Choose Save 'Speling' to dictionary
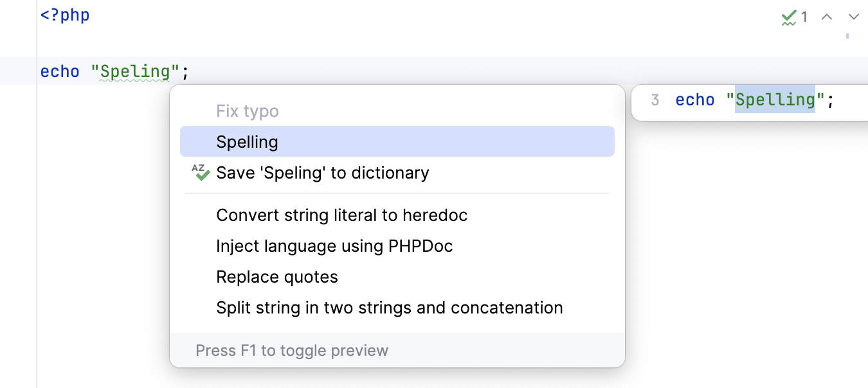Image resolution: width=868 pixels, height=388 pixels. [322, 172]
